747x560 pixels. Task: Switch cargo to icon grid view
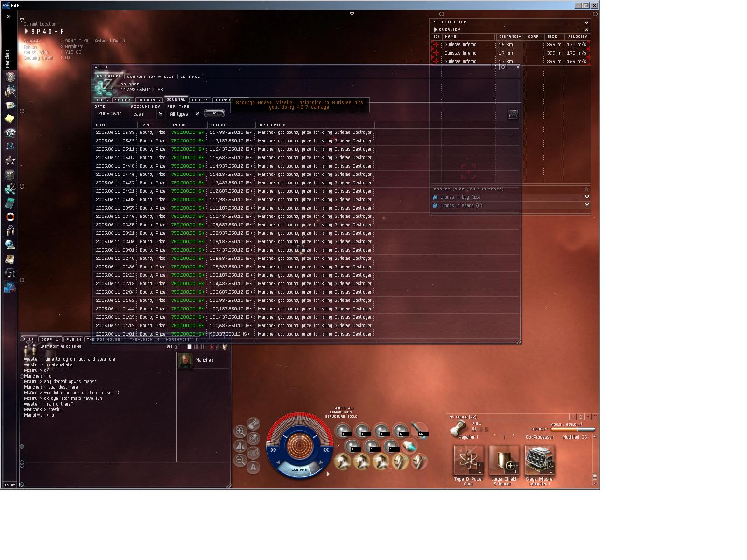click(x=473, y=429)
